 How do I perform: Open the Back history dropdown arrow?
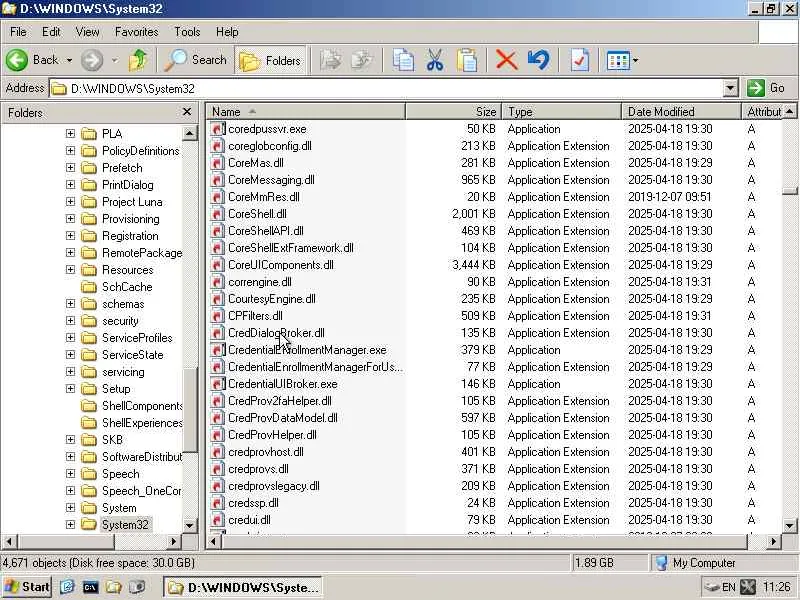(x=69, y=60)
